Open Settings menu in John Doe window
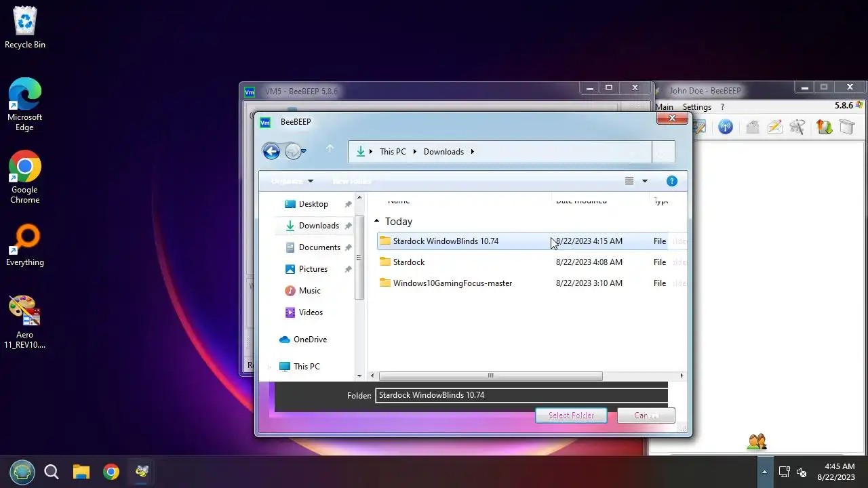 coord(696,107)
